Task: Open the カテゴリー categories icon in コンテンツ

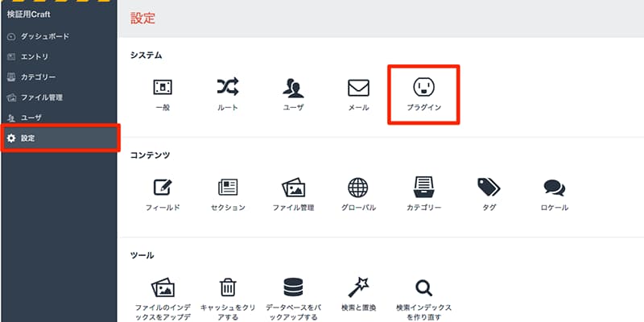Action: (423, 188)
